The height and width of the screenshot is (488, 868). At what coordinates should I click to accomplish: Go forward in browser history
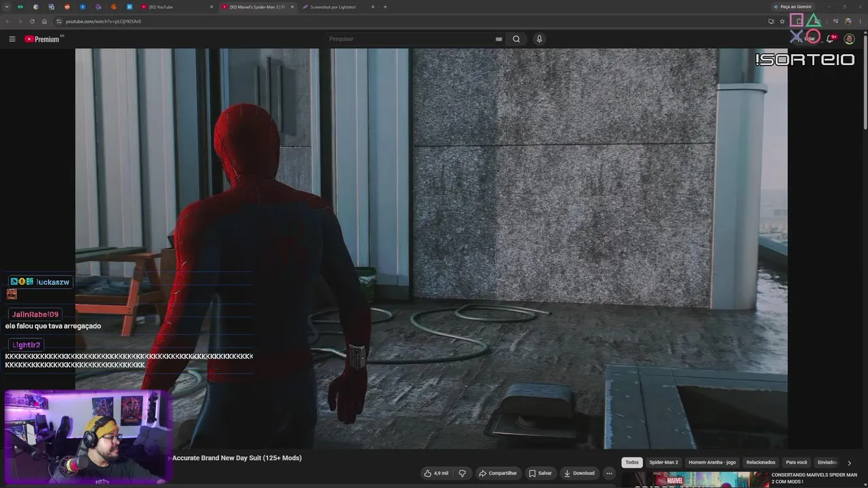[20, 21]
